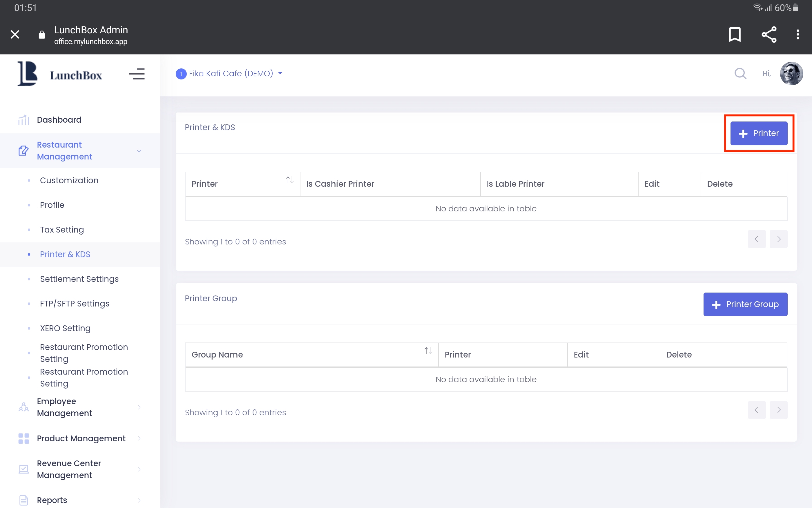The image size is (812, 508).
Task: Open the Settlement Settings submenu item
Action: pyautogui.click(x=79, y=279)
